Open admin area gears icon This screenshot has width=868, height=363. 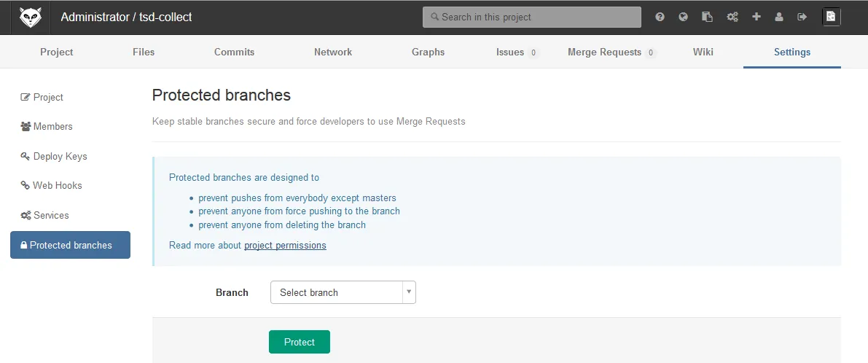click(x=732, y=17)
